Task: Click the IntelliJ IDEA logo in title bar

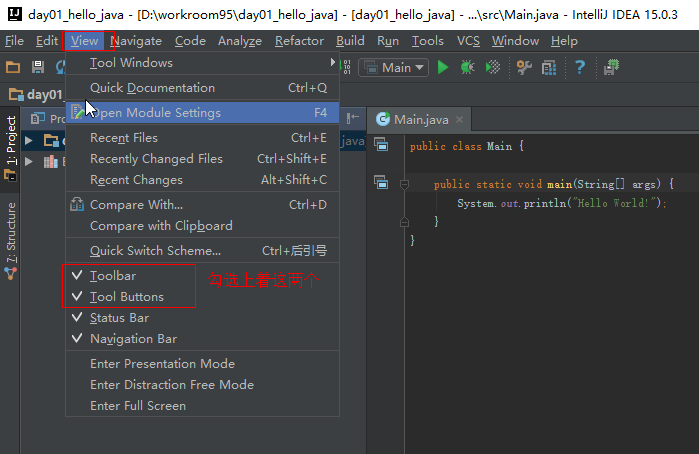Action: (14, 14)
